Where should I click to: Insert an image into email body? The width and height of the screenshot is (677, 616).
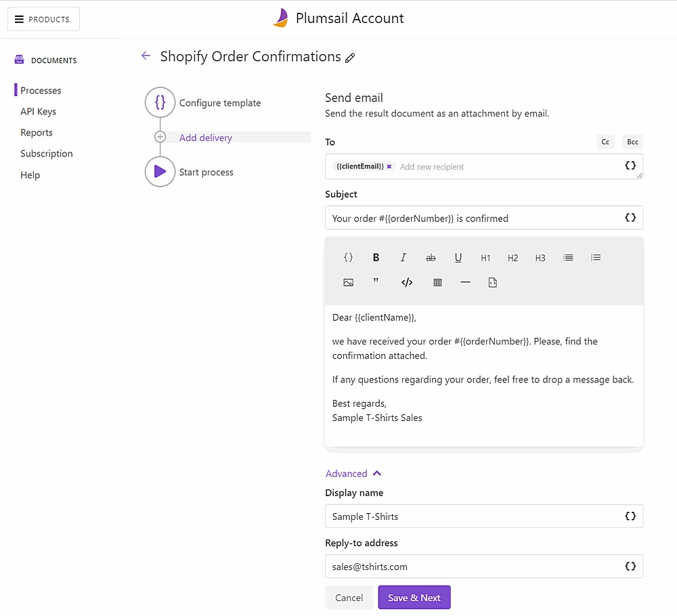pyautogui.click(x=348, y=282)
